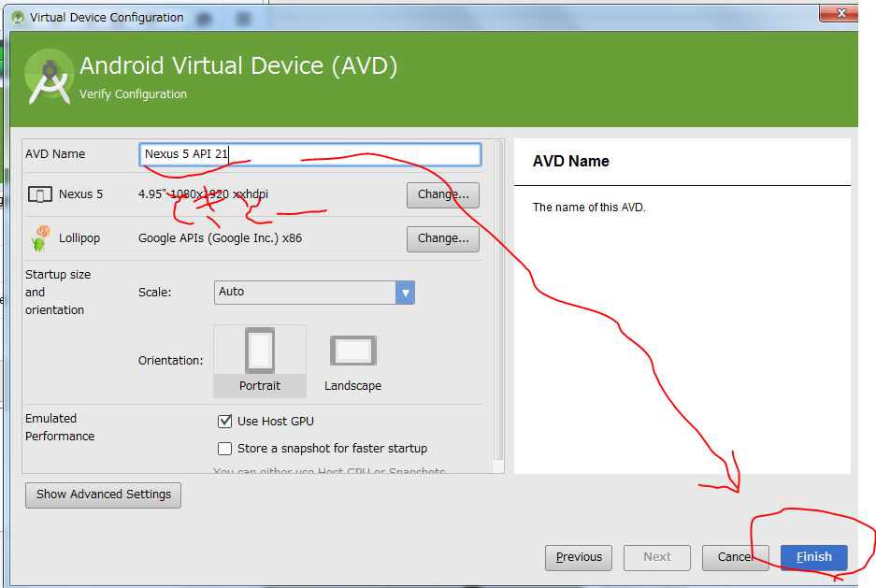The width and height of the screenshot is (876, 588).
Task: Click the settings panel vertical scrollbar
Action: pyautogui.click(x=498, y=299)
